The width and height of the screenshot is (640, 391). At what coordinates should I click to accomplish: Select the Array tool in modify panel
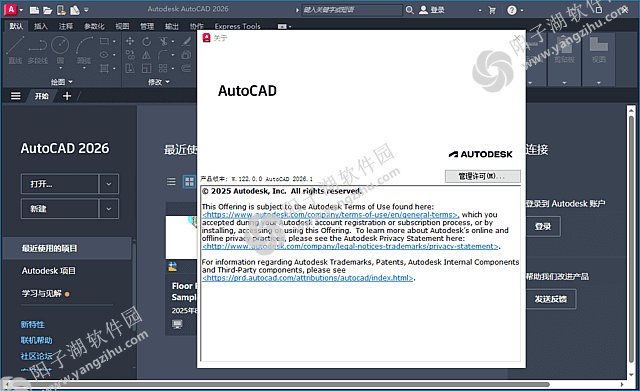pyautogui.click(x=163, y=68)
